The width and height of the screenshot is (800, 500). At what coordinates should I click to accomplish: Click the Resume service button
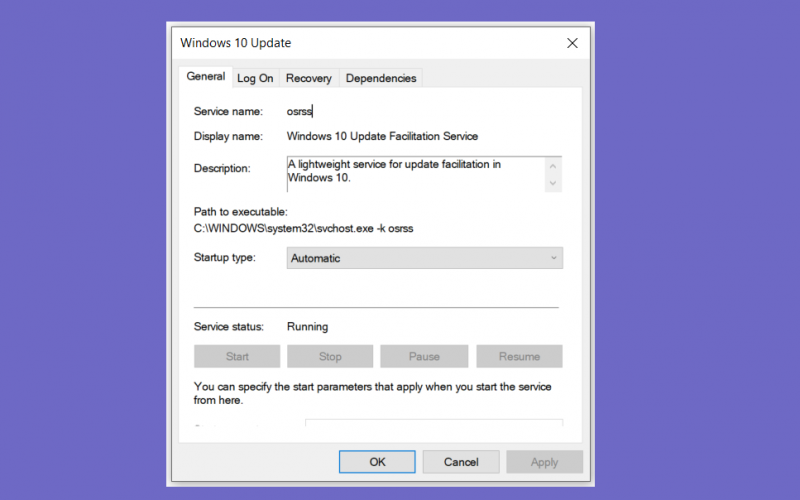(x=519, y=356)
